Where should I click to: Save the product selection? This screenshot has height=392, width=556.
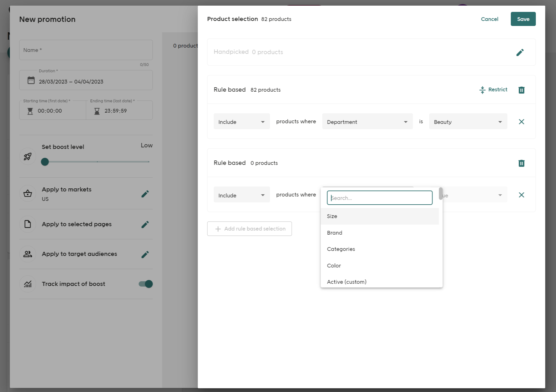click(x=523, y=19)
